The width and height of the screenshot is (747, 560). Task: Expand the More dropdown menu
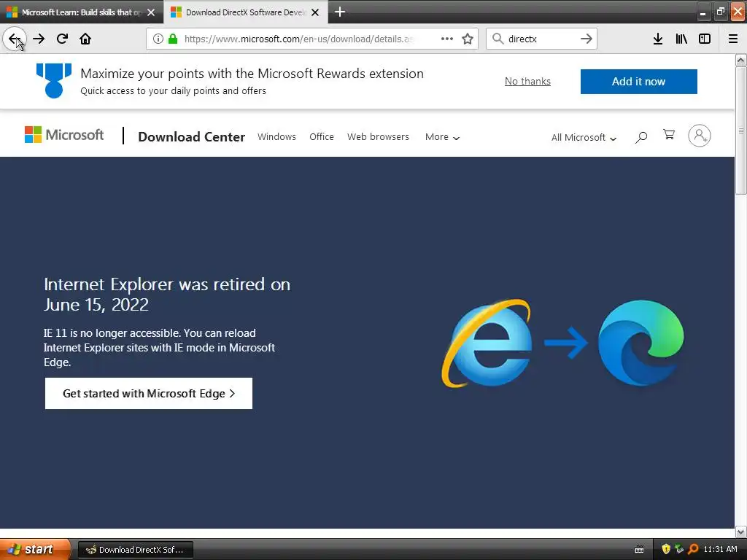click(x=442, y=137)
